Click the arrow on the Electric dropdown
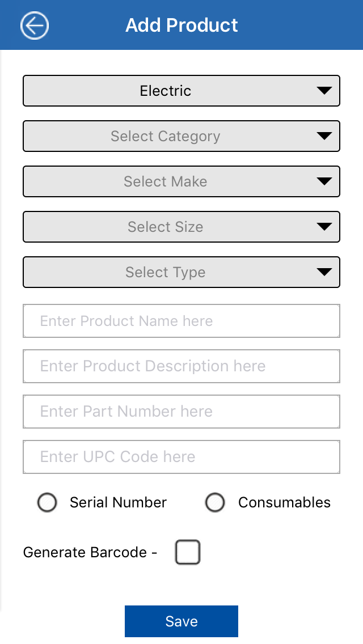The image size is (363, 644). point(324,91)
